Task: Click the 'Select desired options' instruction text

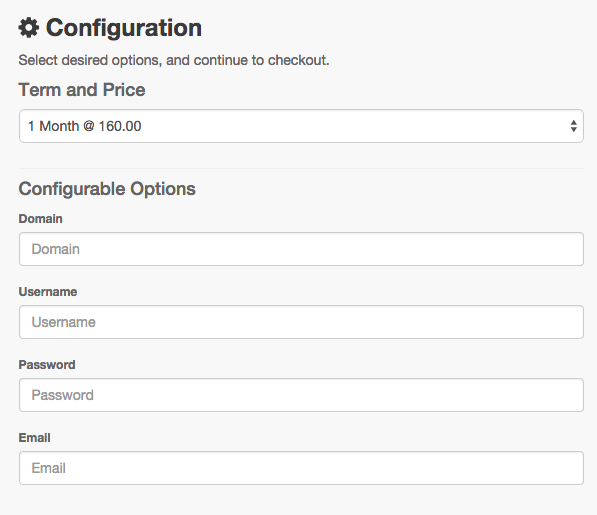Action: 174,60
